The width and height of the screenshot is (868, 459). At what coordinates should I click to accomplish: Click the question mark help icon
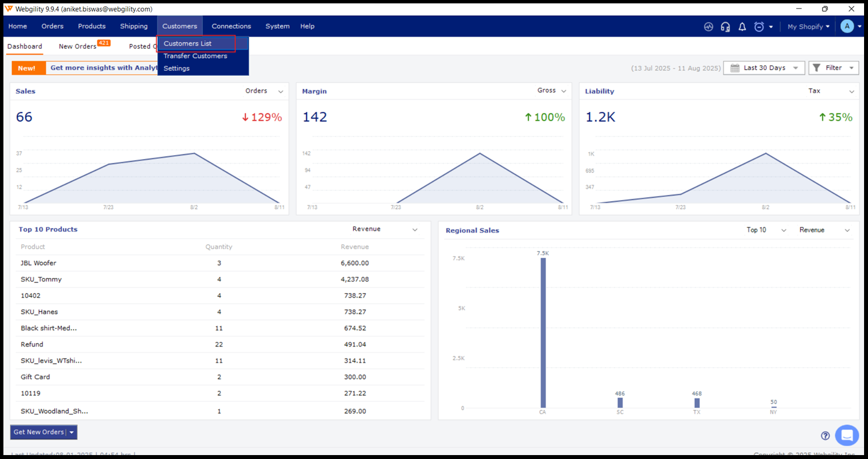tap(825, 435)
